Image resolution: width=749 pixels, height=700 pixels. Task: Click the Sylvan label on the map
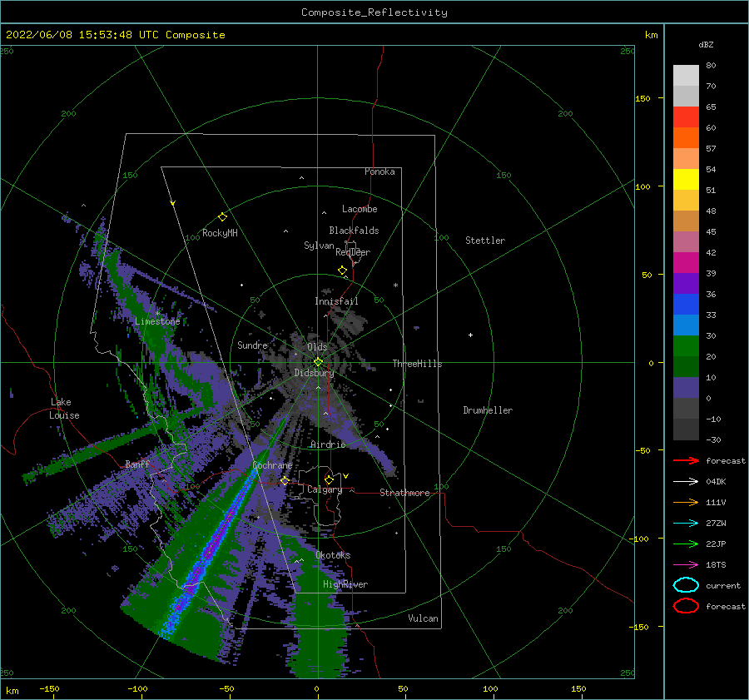319,246
